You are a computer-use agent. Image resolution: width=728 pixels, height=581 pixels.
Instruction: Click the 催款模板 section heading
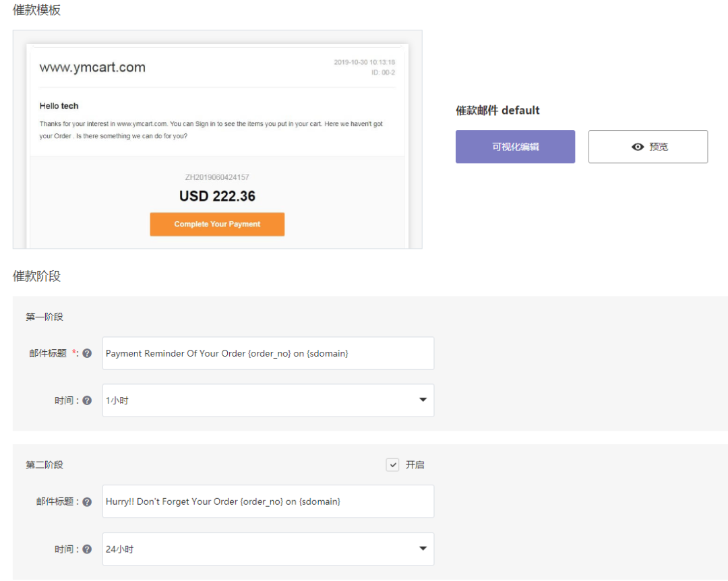pyautogui.click(x=36, y=10)
